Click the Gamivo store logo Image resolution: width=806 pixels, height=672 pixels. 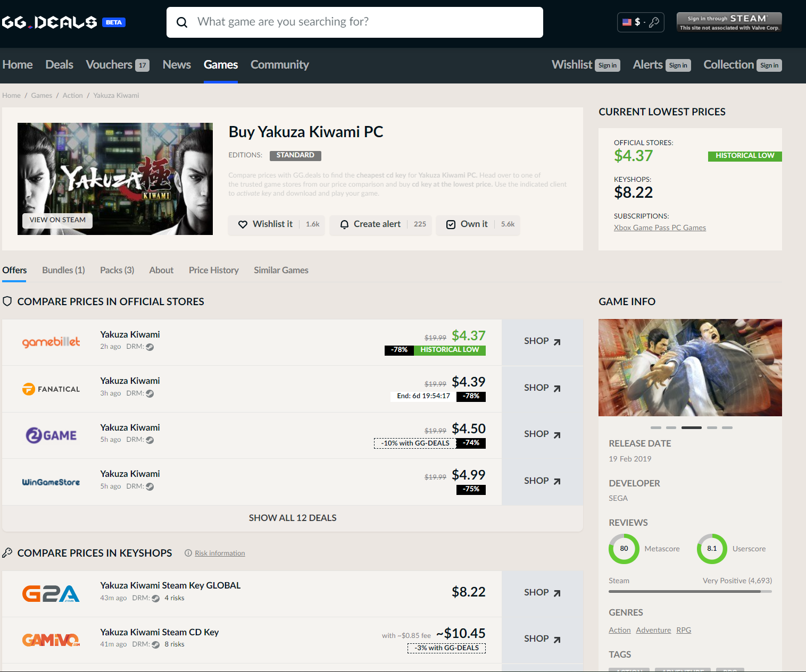(51, 640)
